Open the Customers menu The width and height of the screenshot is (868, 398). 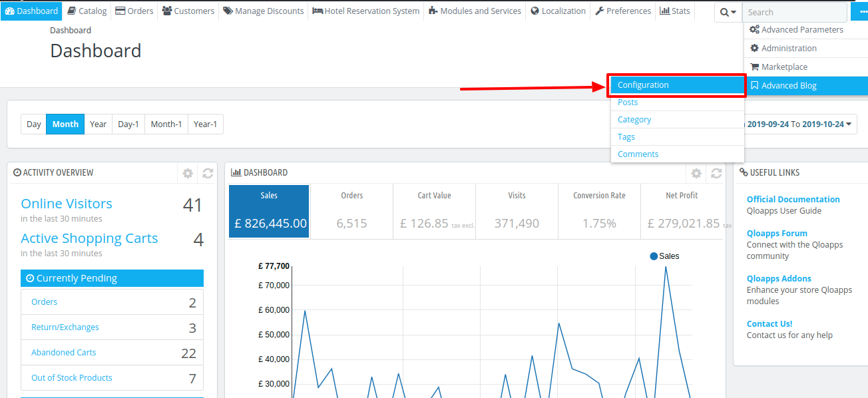[188, 11]
